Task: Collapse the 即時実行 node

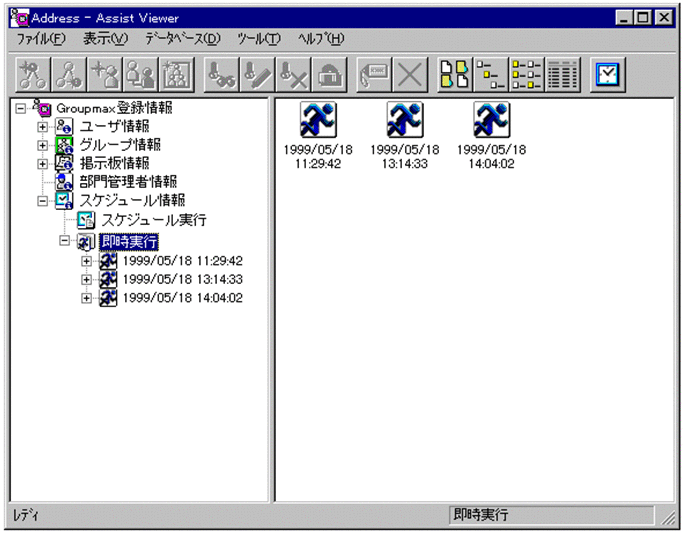Action: click(x=64, y=241)
